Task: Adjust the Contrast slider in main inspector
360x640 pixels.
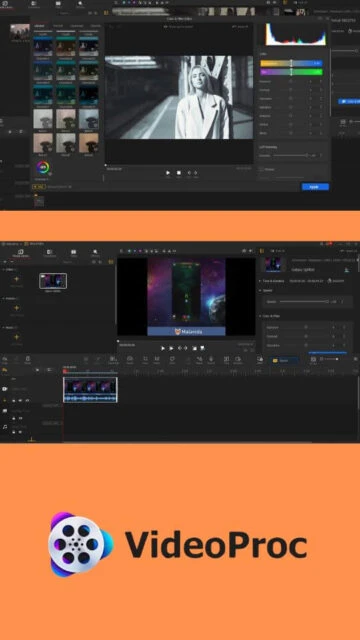Action: (x=306, y=336)
